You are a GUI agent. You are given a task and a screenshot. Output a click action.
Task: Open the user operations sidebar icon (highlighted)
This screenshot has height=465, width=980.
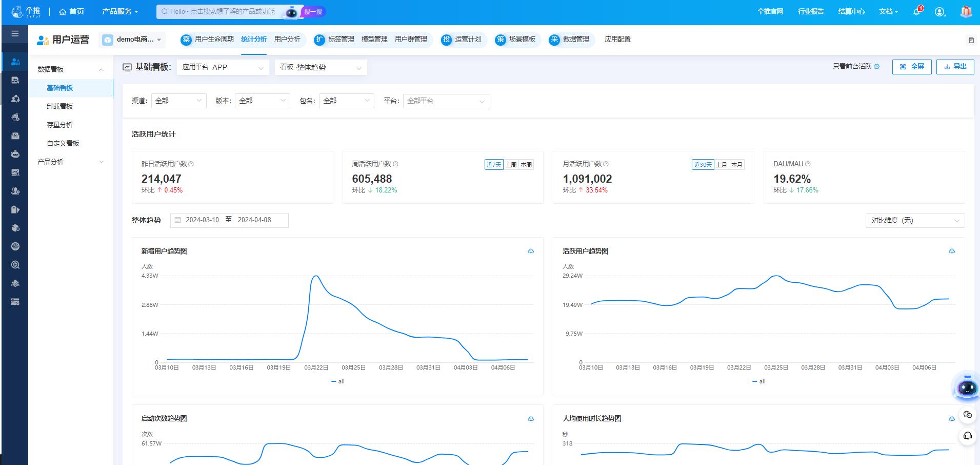pos(15,62)
